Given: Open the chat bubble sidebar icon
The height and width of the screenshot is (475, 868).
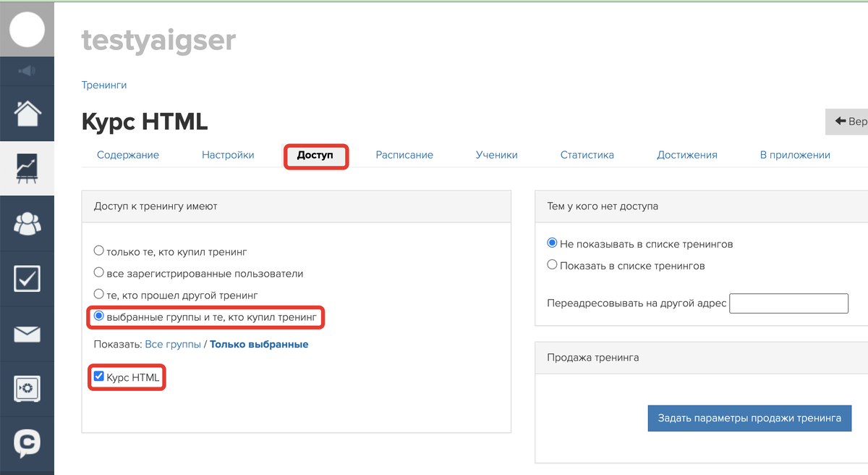Looking at the screenshot, I should (27, 442).
